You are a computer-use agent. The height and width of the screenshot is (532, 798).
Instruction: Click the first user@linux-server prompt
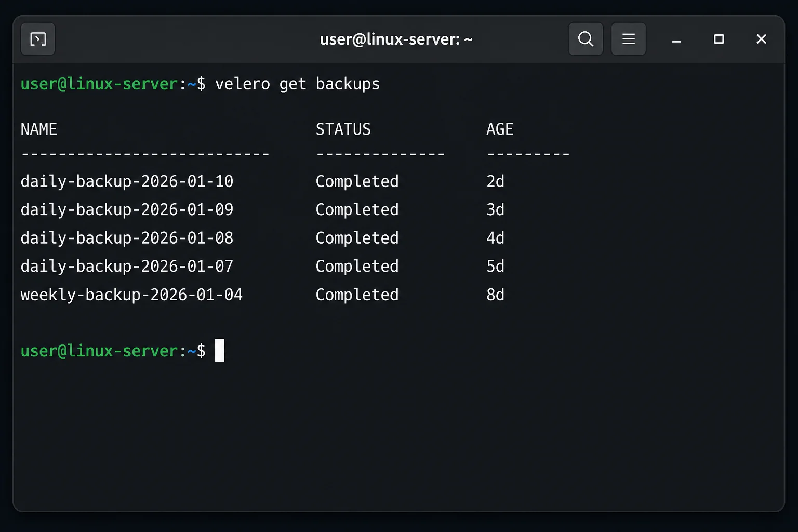(113, 84)
